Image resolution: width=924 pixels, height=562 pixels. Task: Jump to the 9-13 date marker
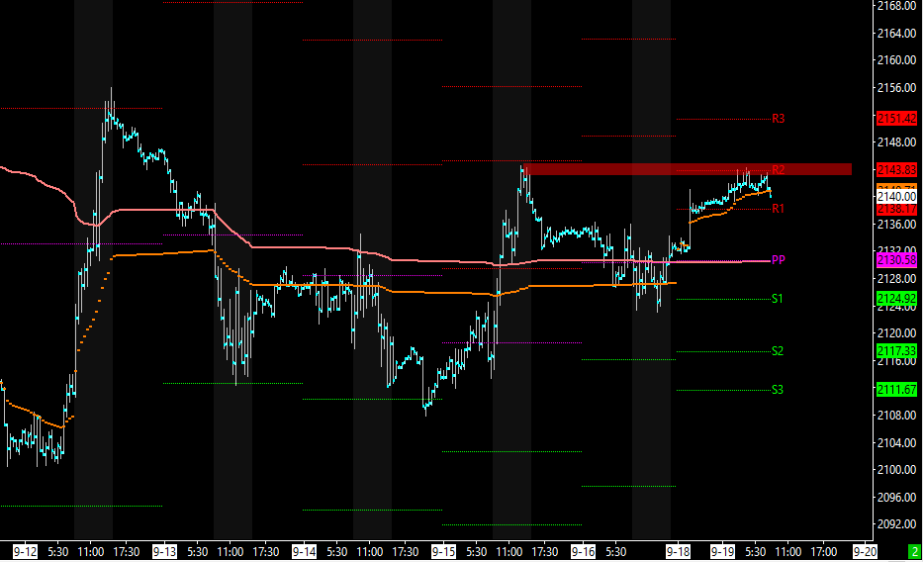(x=164, y=552)
